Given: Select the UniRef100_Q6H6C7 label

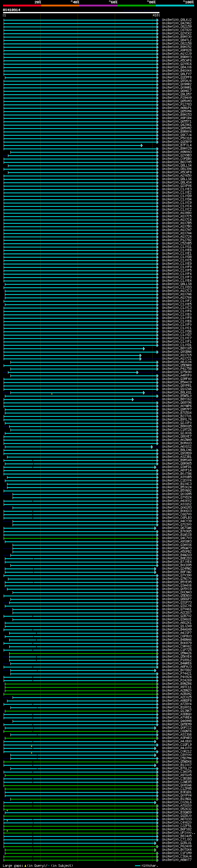Looking at the screenshot, I should pyautogui.click(x=177, y=91).
